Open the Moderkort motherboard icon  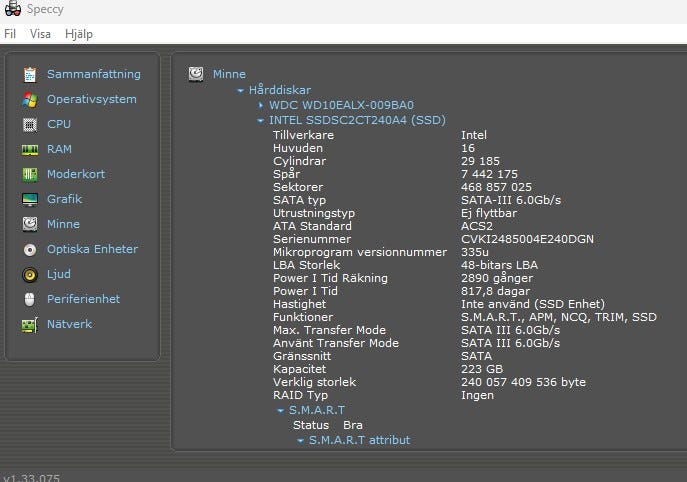click(x=29, y=174)
